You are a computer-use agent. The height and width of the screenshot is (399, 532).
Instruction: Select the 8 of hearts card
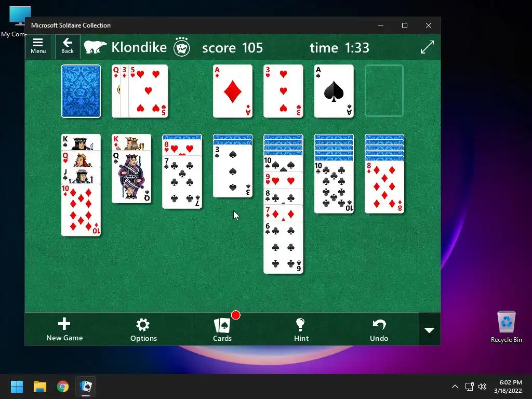[x=182, y=148]
